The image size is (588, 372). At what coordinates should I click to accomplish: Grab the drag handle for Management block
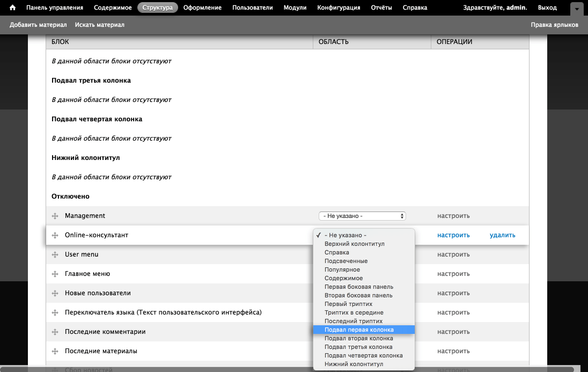click(x=55, y=216)
